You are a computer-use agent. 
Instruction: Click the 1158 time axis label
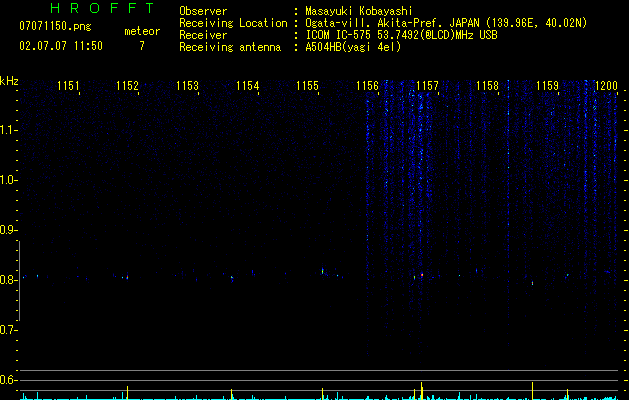[x=487, y=86]
